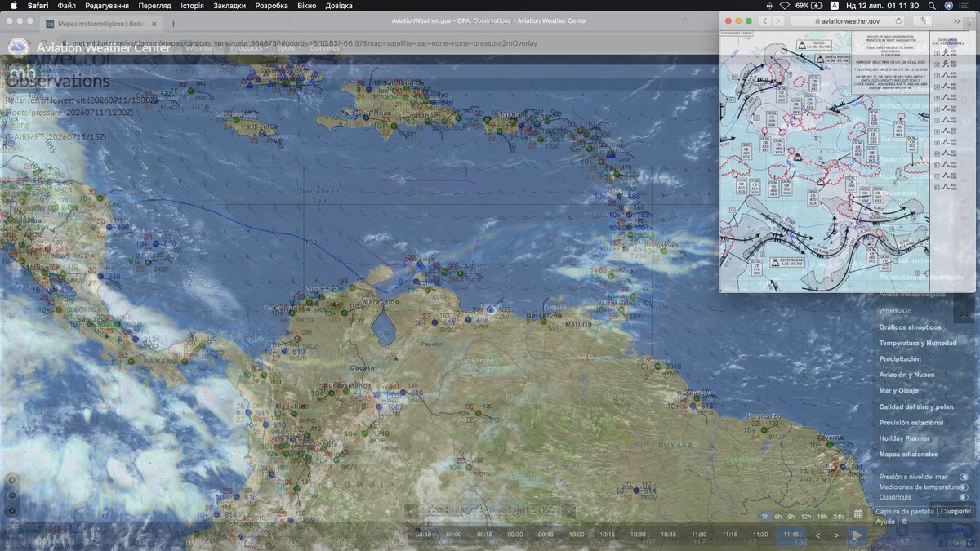
Task: Switch to Mapas meteorológicos tab
Action: 103,24
